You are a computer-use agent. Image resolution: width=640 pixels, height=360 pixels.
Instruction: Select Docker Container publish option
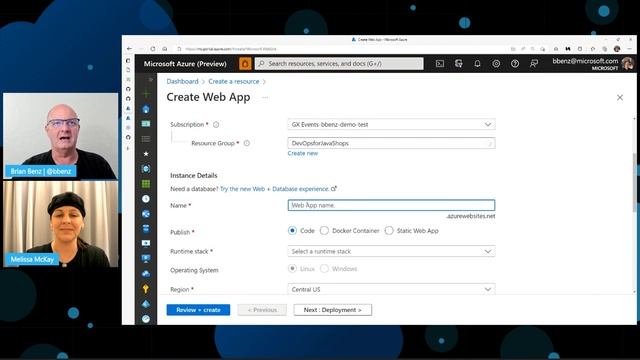click(324, 231)
